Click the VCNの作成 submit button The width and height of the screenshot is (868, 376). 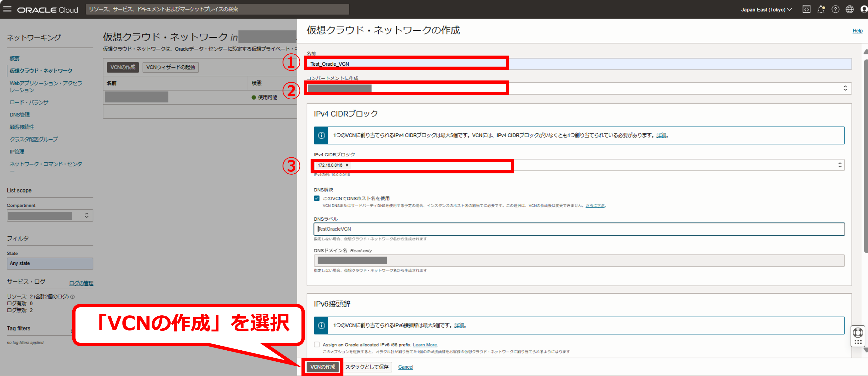click(x=323, y=367)
